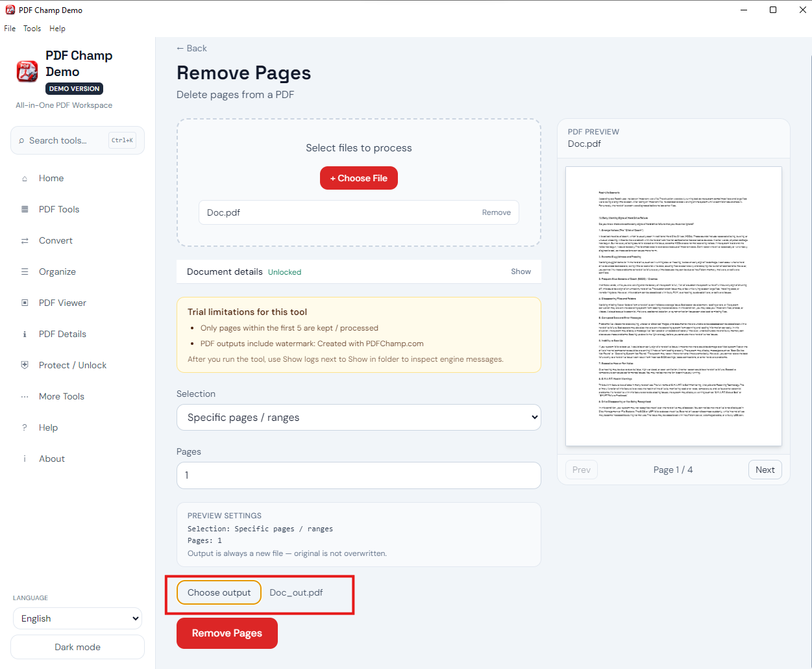Click the Choose File button
Image resolution: width=812 pixels, height=669 pixels.
[359, 178]
